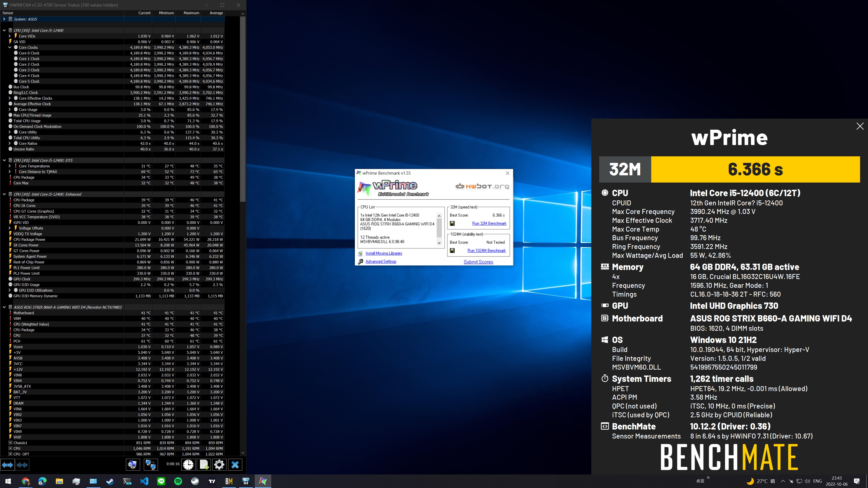The height and width of the screenshot is (488, 868).
Task: Open Steam from the taskbar
Action: coord(110,481)
